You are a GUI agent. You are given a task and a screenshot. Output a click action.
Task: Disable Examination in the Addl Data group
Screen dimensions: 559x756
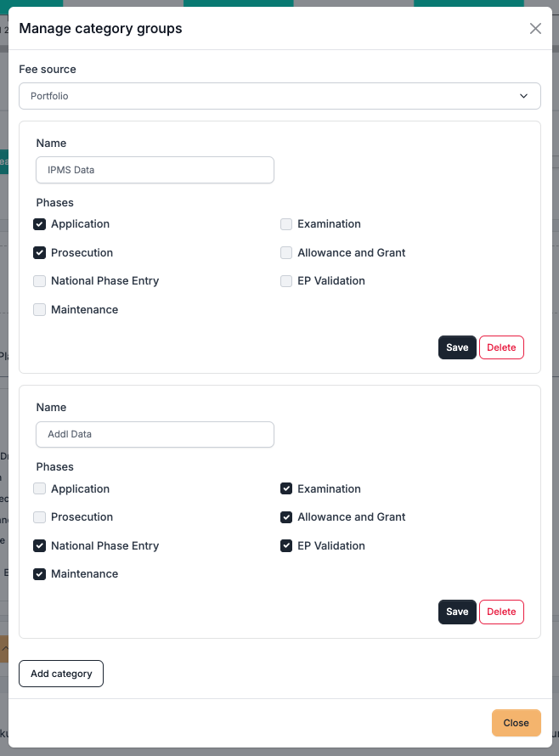[x=286, y=488]
